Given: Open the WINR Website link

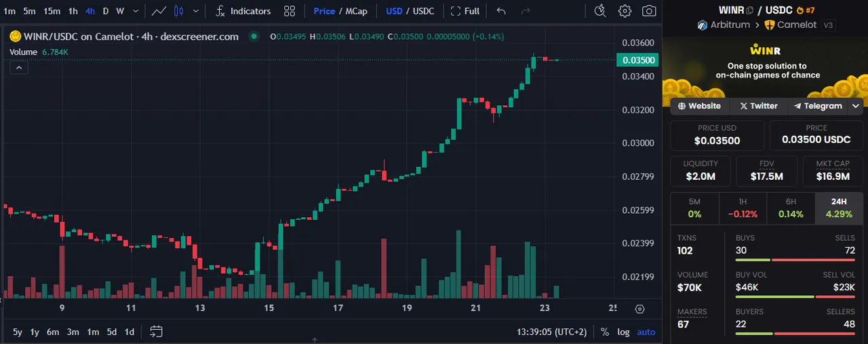Looking at the screenshot, I should coord(699,106).
